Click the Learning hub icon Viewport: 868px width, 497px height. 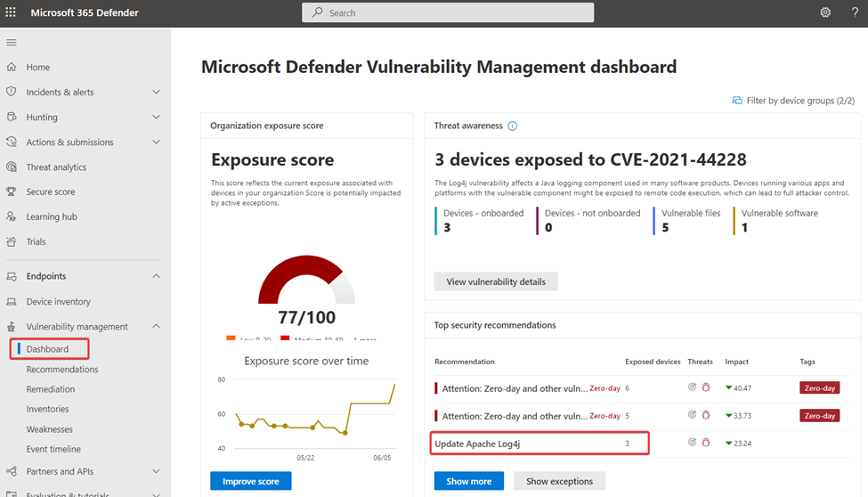[x=11, y=216]
